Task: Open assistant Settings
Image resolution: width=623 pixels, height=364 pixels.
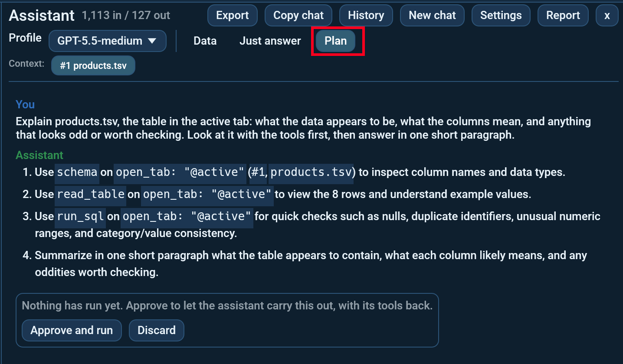Action: (501, 16)
